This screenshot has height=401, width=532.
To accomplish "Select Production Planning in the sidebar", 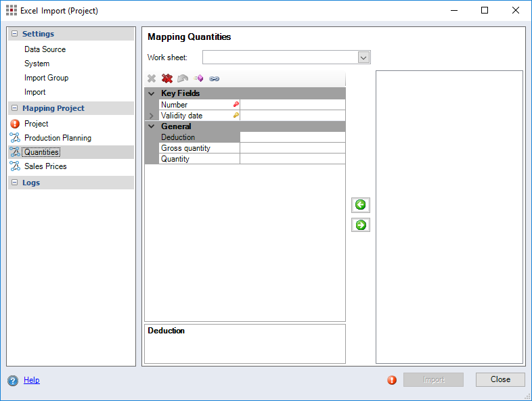I will [58, 138].
